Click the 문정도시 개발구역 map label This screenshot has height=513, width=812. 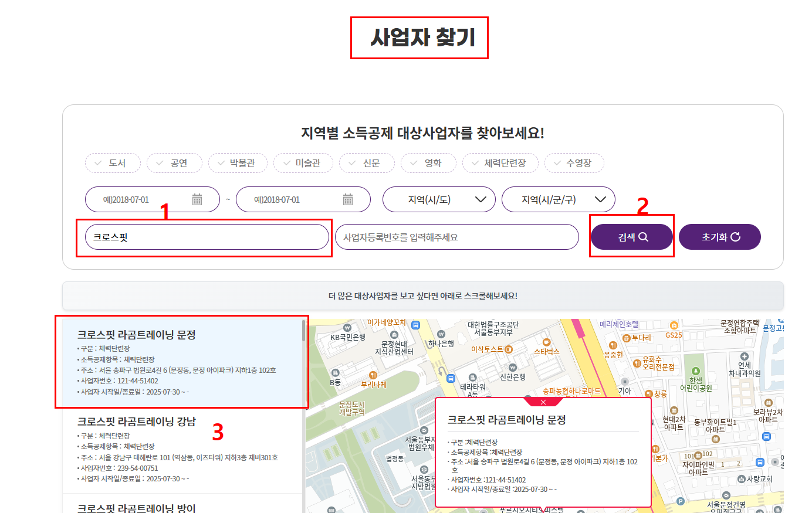point(352,409)
